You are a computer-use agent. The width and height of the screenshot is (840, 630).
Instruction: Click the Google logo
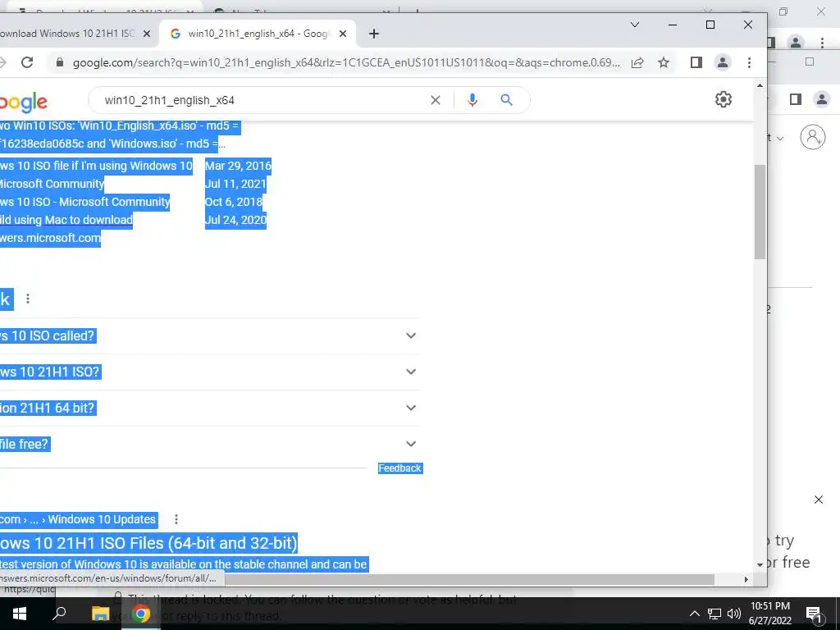pos(24,102)
